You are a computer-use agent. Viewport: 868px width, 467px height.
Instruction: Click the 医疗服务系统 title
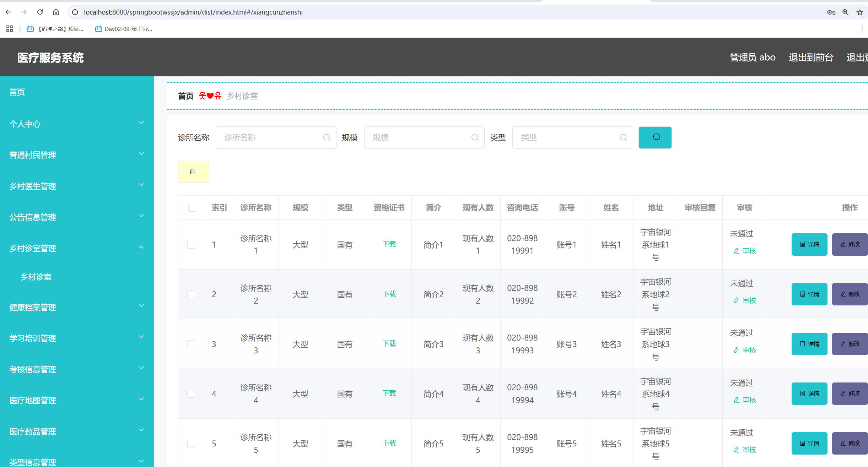coord(50,58)
